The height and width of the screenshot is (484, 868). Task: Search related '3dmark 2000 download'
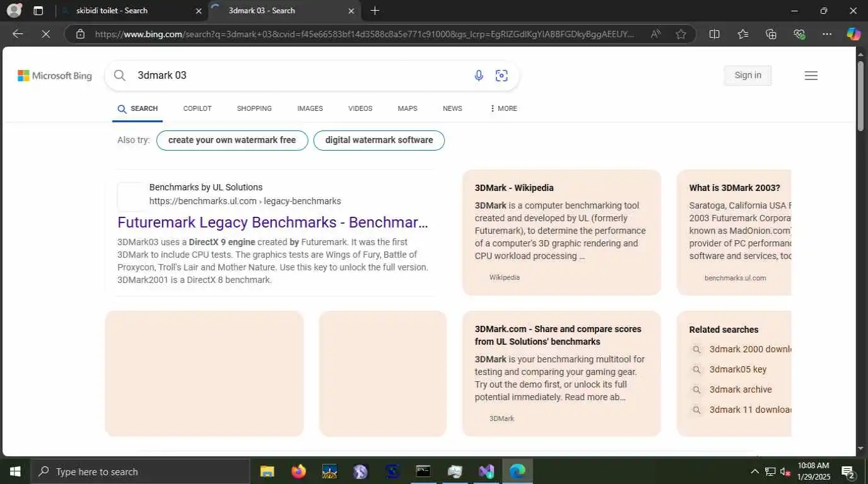point(750,349)
